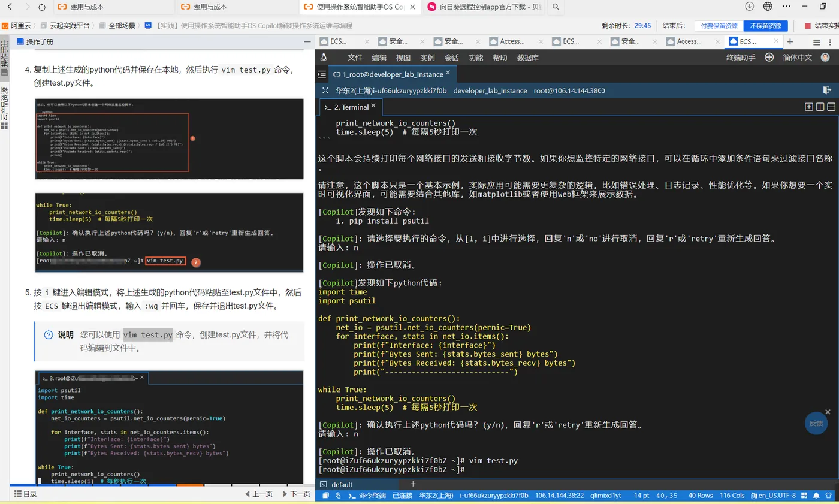Open the 视图 menu

pyautogui.click(x=403, y=58)
